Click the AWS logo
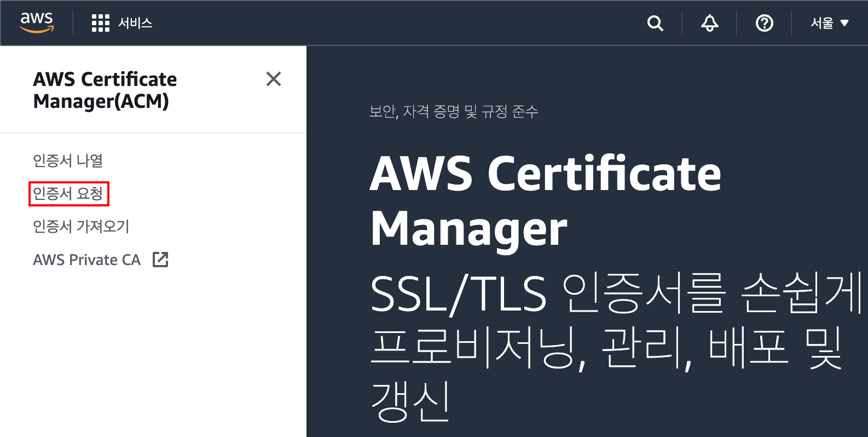Screen dimensions: 868x437 click(x=37, y=22)
